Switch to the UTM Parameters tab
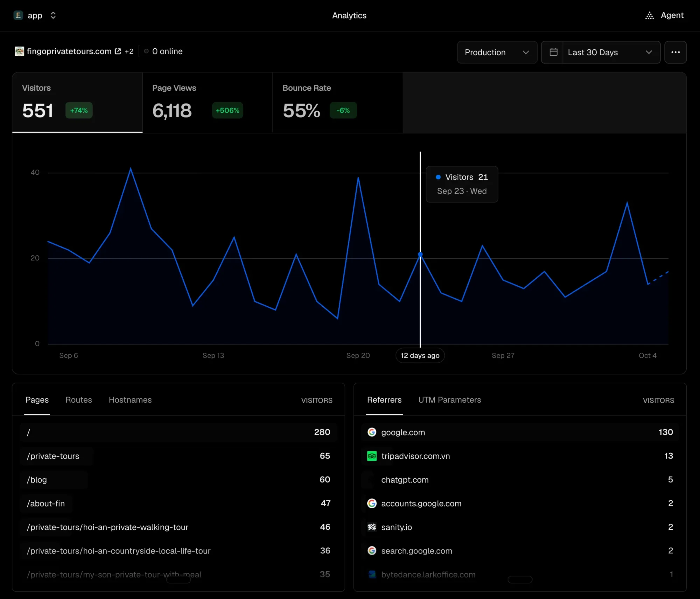The width and height of the screenshot is (700, 599). click(450, 400)
